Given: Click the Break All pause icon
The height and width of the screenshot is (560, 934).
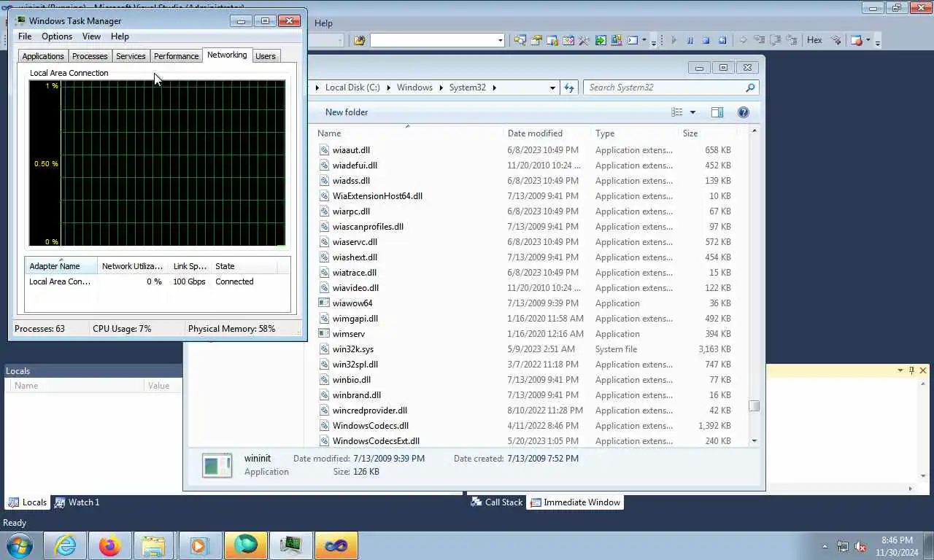Looking at the screenshot, I should 690,40.
